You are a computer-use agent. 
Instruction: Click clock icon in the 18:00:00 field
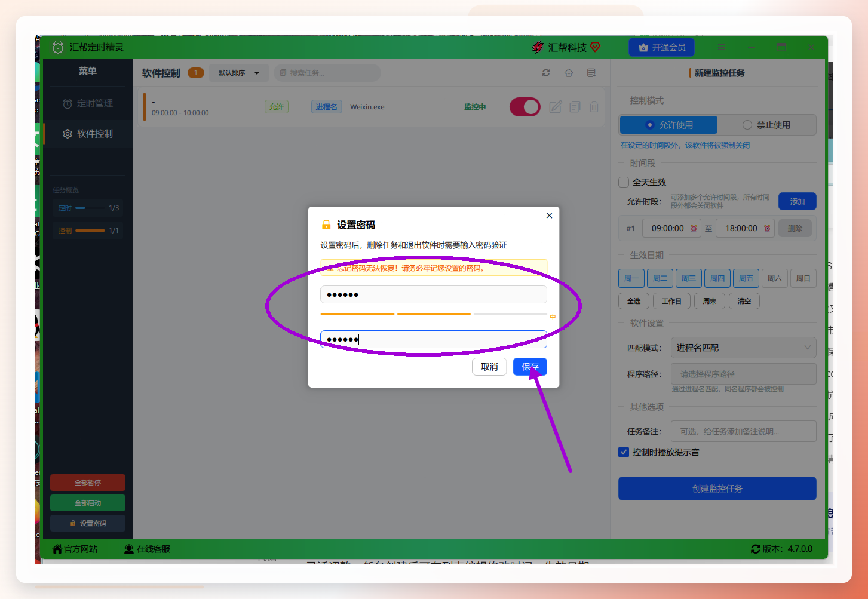767,228
